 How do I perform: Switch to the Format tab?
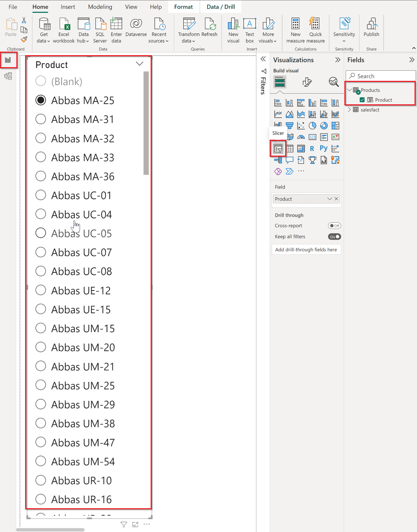(183, 7)
